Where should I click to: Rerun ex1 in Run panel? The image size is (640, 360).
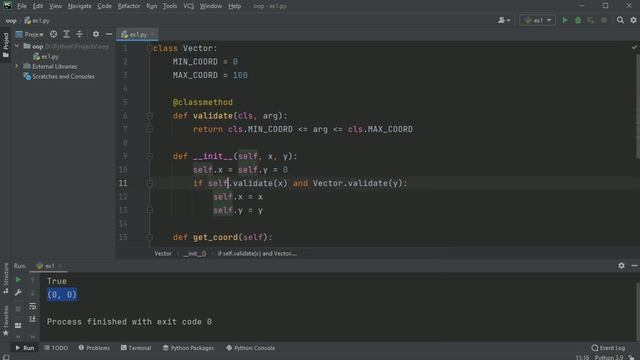(x=18, y=280)
